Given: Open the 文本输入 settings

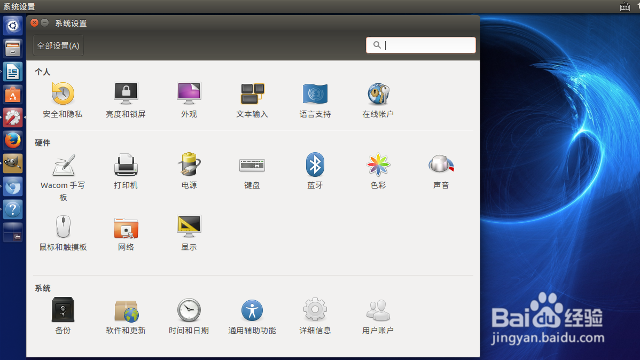Looking at the screenshot, I should point(252,100).
